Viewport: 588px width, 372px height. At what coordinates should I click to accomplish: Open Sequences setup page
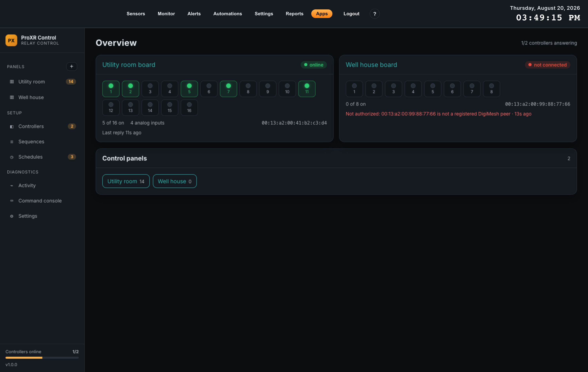(x=42, y=142)
